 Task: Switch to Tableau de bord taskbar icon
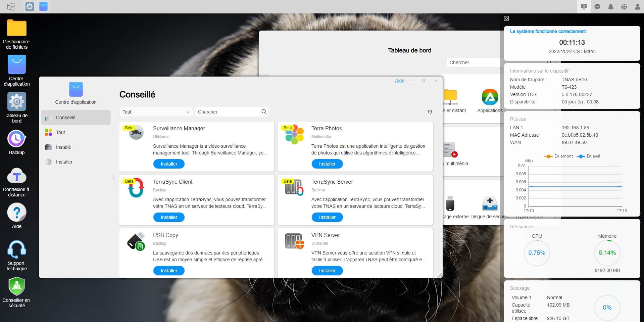[30, 6]
